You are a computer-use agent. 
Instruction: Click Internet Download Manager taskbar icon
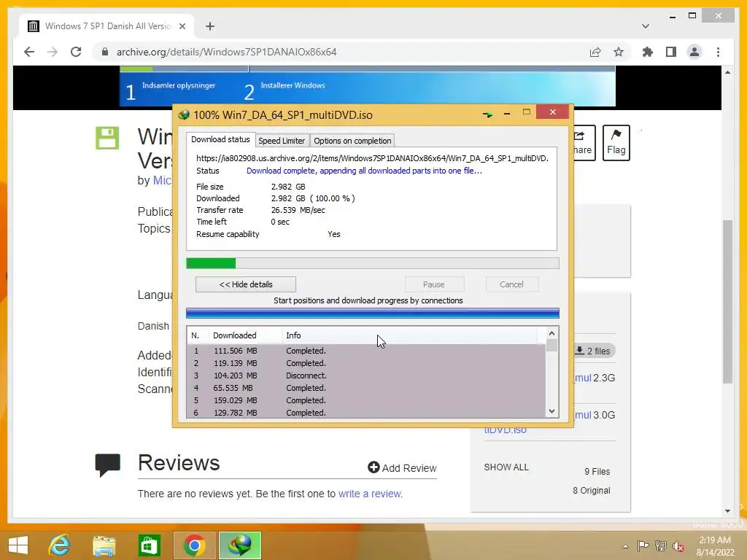tap(240, 545)
